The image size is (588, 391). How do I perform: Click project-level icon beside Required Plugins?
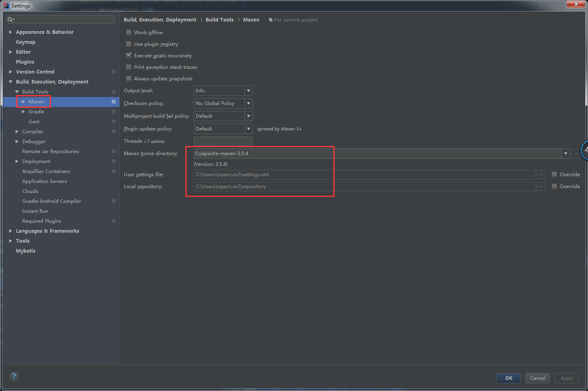pyautogui.click(x=113, y=221)
